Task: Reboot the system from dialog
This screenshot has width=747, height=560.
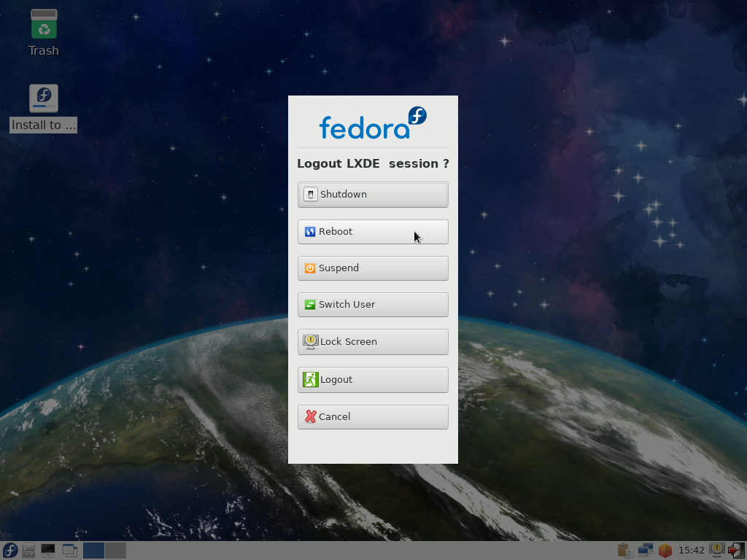Action: [x=373, y=231]
